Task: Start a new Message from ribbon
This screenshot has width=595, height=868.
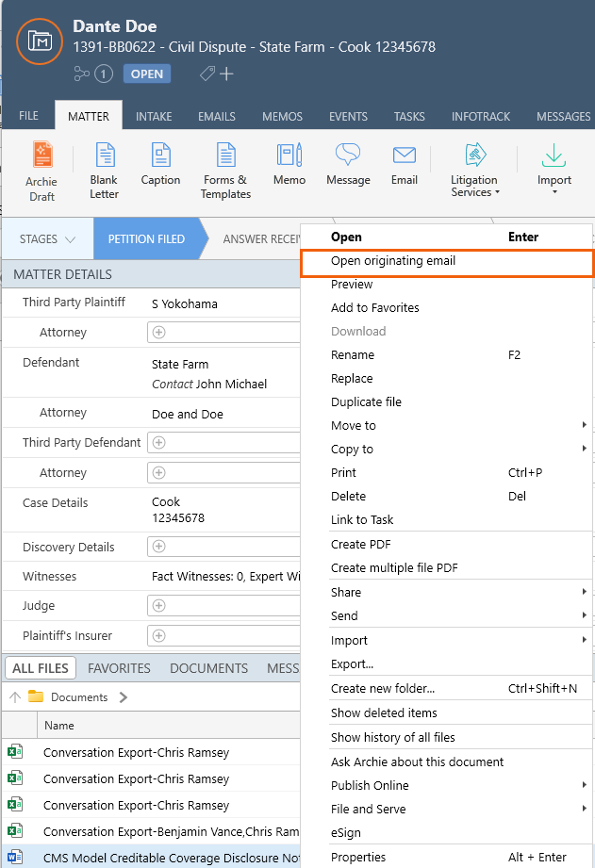Action: click(x=348, y=156)
